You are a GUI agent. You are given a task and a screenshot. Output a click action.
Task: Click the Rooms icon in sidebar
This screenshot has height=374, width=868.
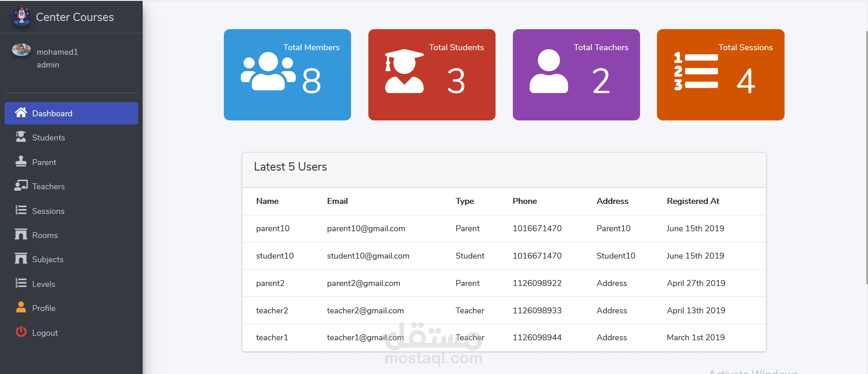(x=21, y=234)
